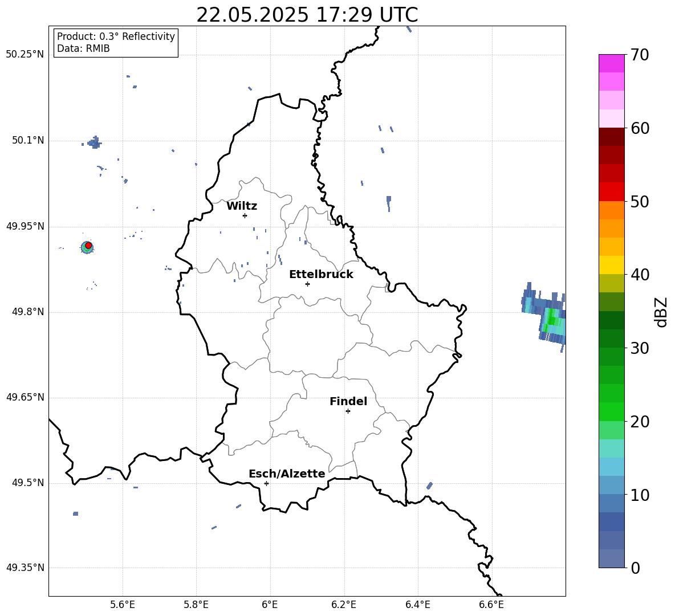Screen dimensions: 675x616
Task: Click the title '22.05.2025 17:29 UTC'
Action: 307,15
